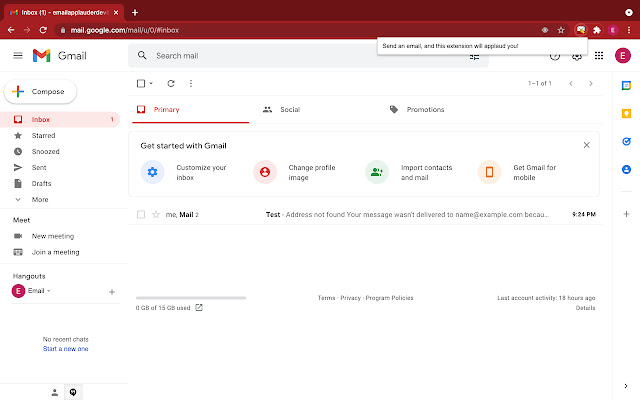Click the address bar URL

(124, 30)
